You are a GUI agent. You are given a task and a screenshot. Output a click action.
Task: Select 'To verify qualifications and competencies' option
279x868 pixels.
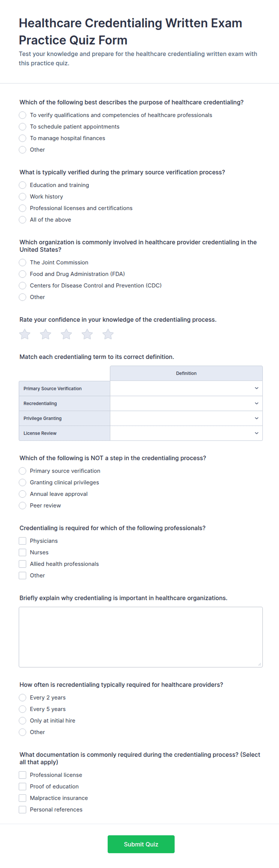tap(22, 115)
